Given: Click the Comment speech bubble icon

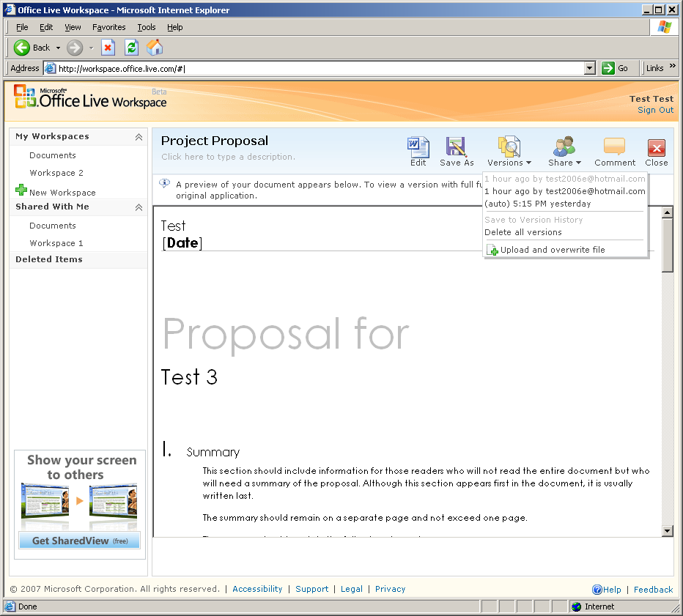Looking at the screenshot, I should point(614,146).
